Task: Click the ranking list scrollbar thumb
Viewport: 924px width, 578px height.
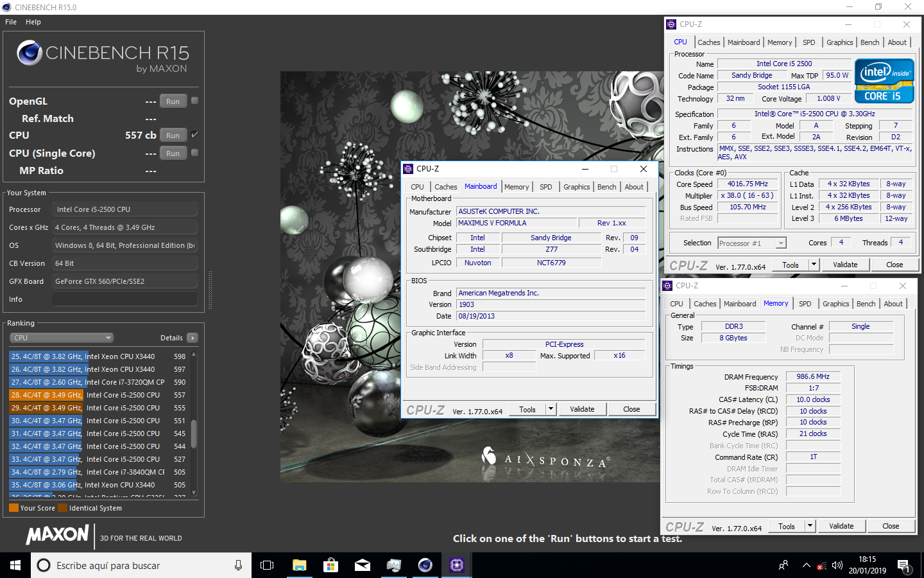Action: [194, 433]
